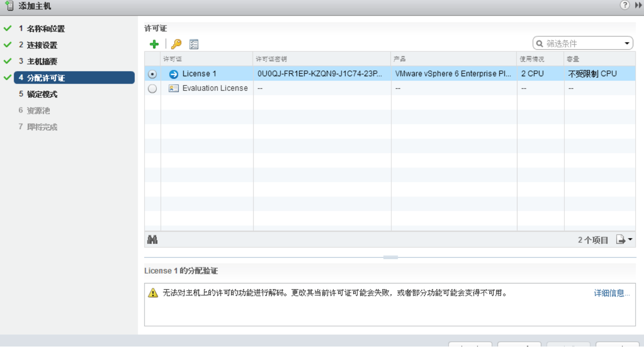Click the key icon in license toolbar
The width and height of the screenshot is (644, 348).
point(176,44)
